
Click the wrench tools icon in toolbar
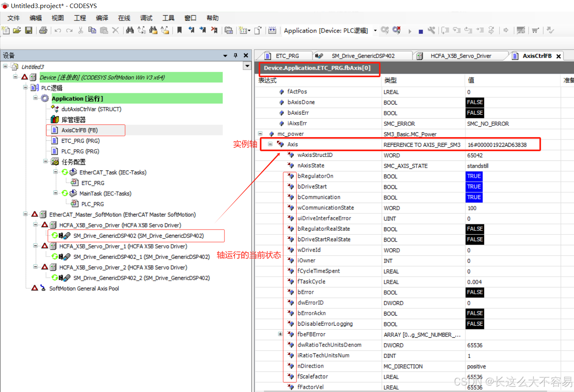(432, 30)
